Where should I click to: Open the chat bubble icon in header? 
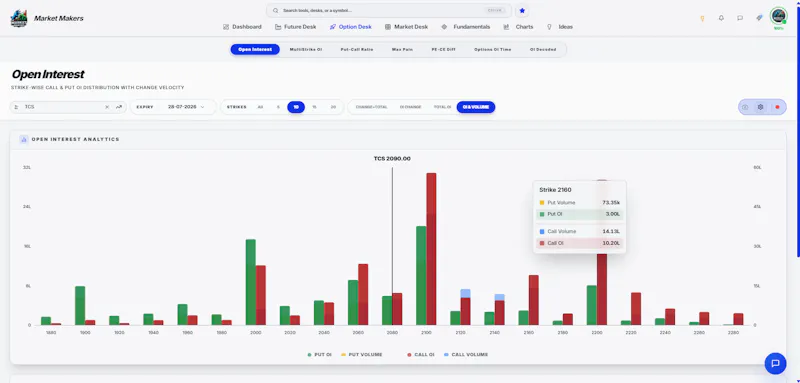tap(740, 18)
